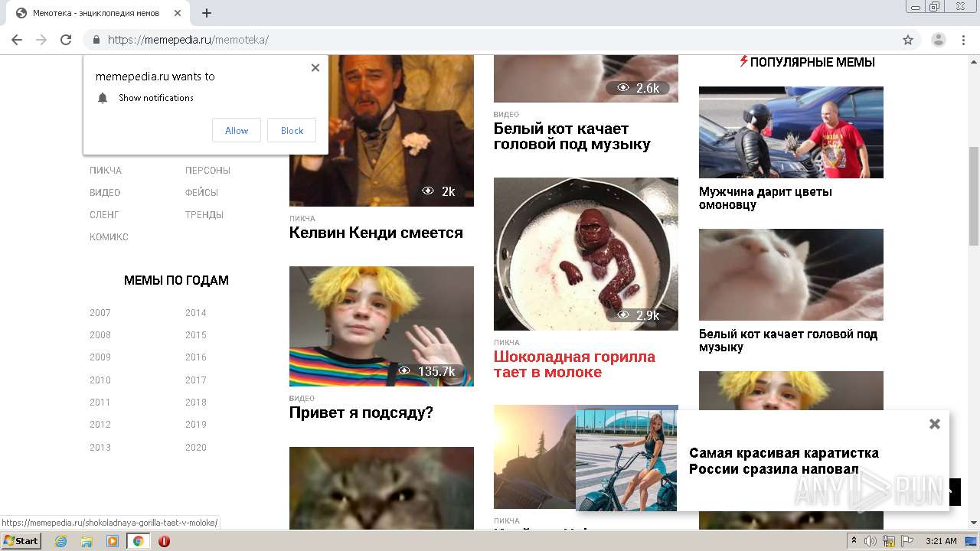Show memes from year 2013
This screenshot has height=551, width=980.
coord(100,448)
